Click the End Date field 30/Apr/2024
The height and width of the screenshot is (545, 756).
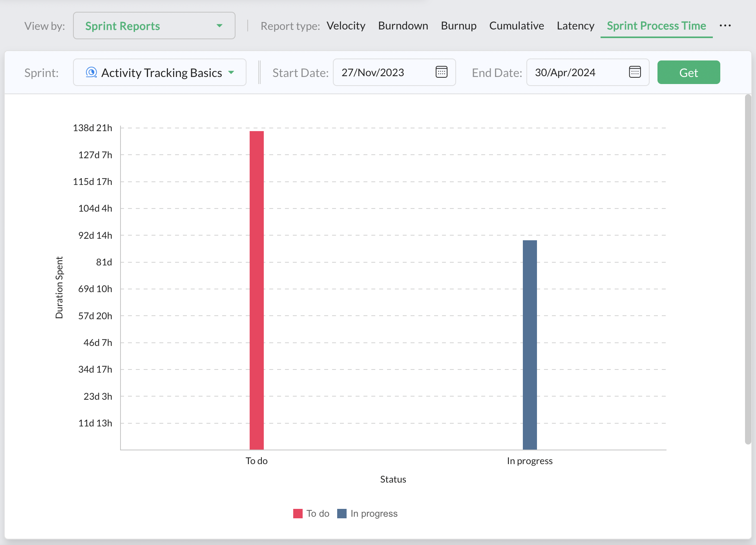(x=588, y=72)
